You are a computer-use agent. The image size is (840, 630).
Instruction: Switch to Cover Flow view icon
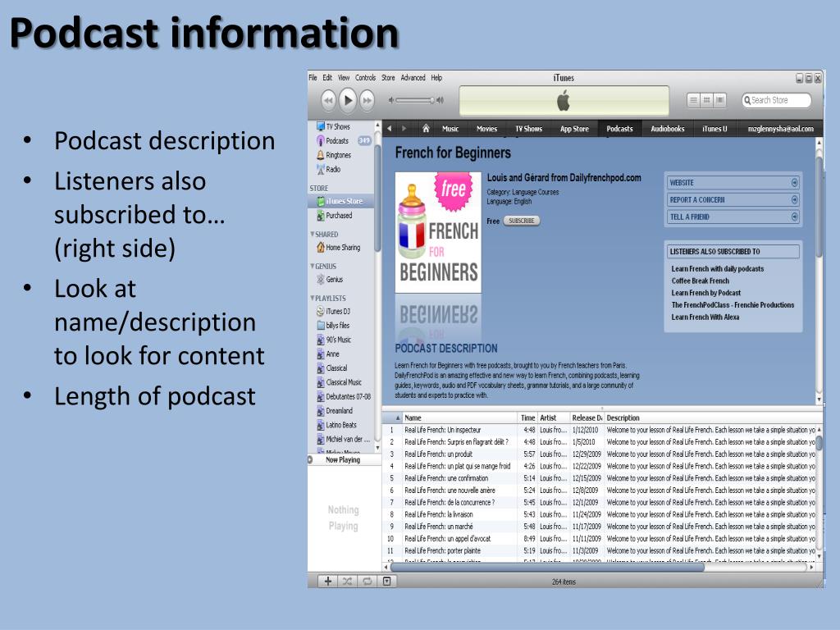point(719,100)
